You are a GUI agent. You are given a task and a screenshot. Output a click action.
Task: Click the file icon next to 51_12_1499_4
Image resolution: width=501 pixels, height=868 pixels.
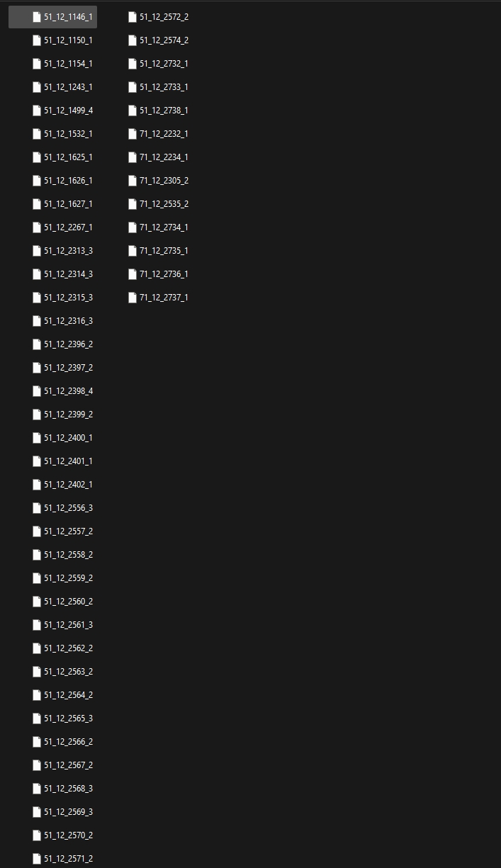36,110
